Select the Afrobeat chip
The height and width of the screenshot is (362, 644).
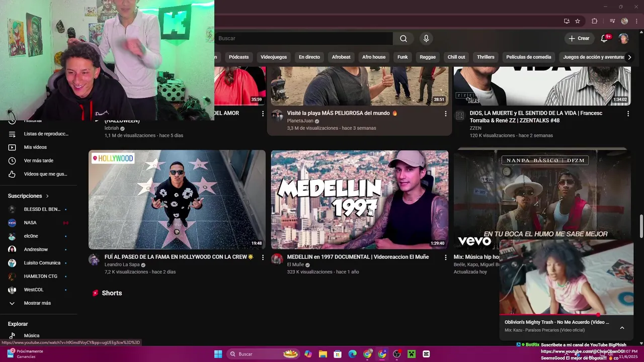pos(341,57)
